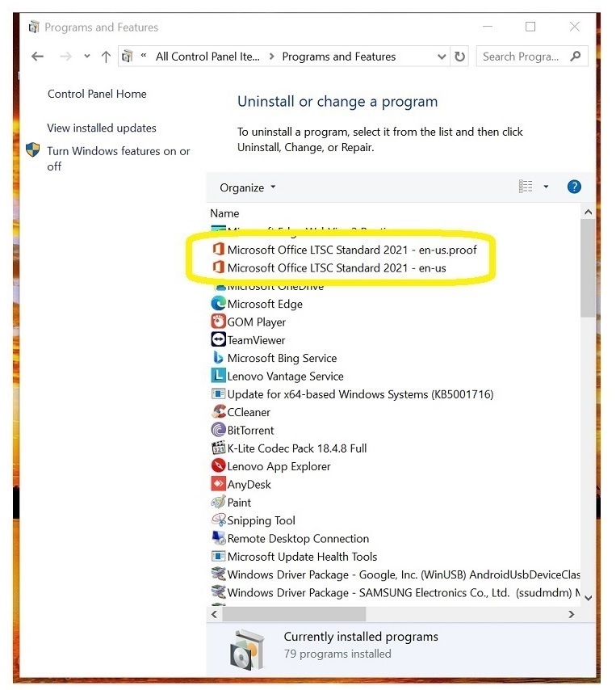Open View installed updates link
This screenshot has width=616, height=690.
pyautogui.click(x=102, y=128)
